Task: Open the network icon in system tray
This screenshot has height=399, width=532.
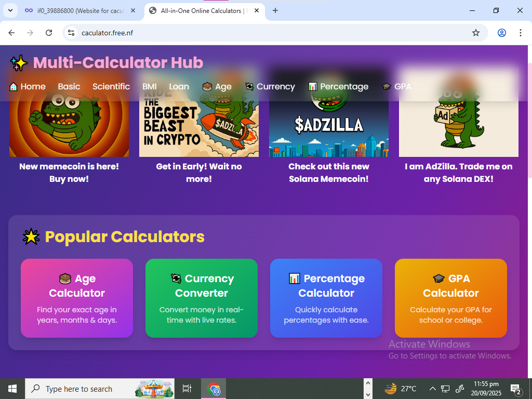Action: (x=445, y=389)
